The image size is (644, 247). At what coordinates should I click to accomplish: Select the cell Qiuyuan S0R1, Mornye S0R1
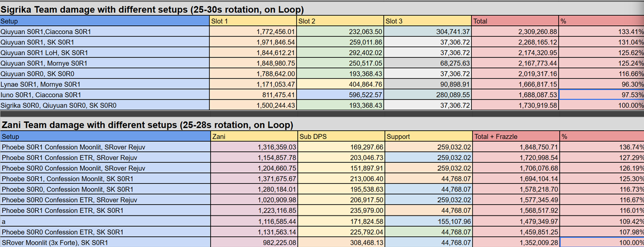pyautogui.click(x=105, y=63)
